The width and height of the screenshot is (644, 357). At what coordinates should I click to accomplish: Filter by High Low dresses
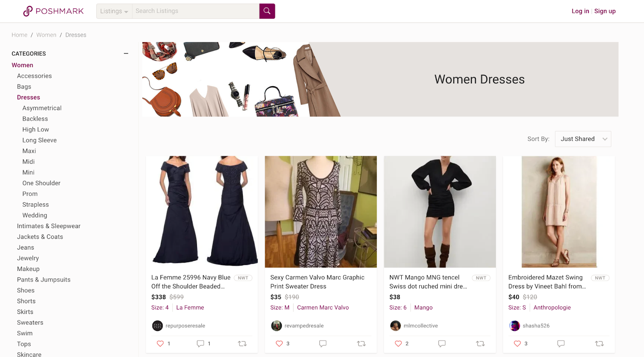pyautogui.click(x=36, y=129)
